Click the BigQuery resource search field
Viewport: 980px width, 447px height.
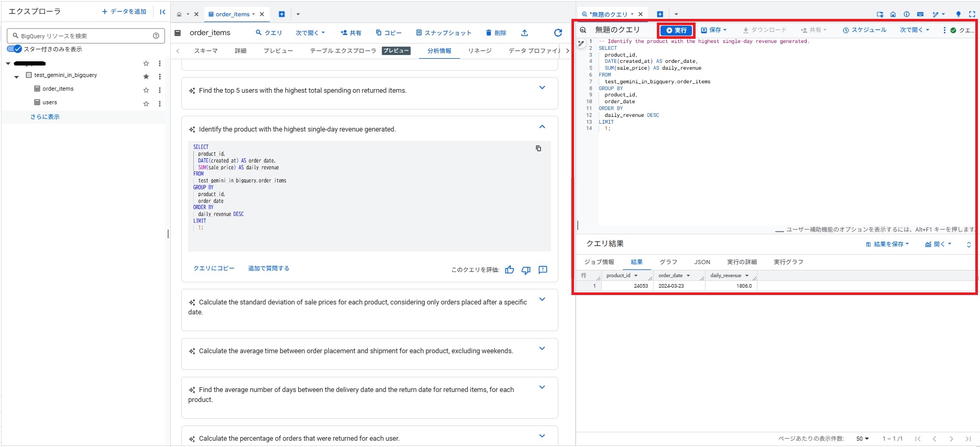coord(84,36)
